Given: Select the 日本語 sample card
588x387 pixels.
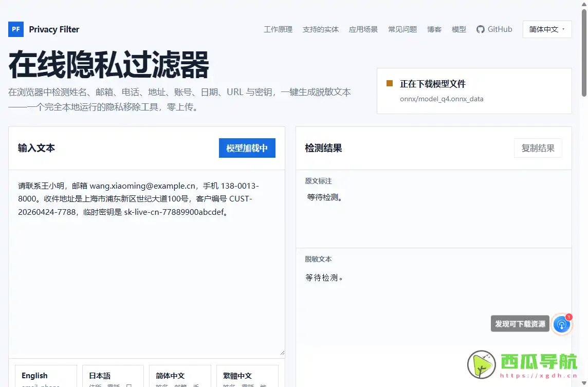Looking at the screenshot, I should coord(113,376).
